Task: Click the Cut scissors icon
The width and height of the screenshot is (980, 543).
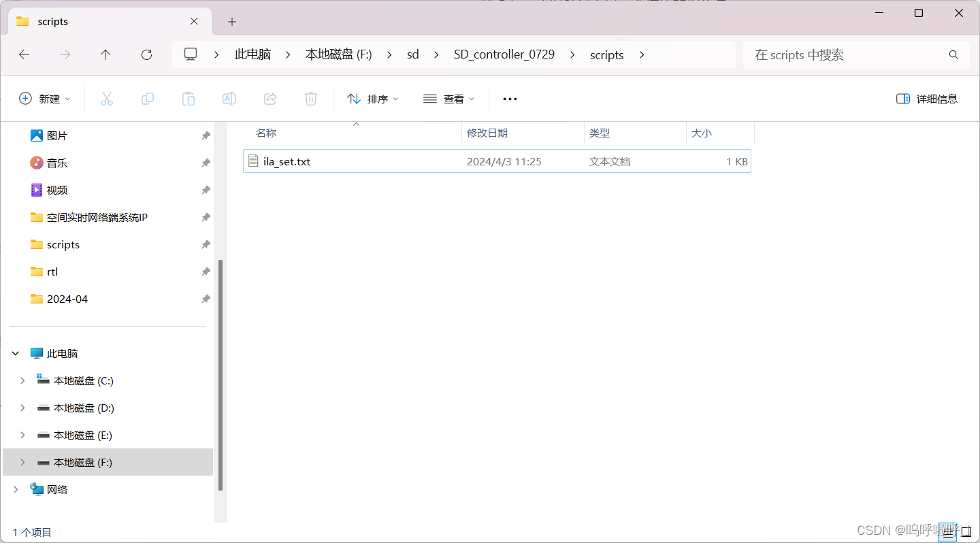Action: pos(107,99)
